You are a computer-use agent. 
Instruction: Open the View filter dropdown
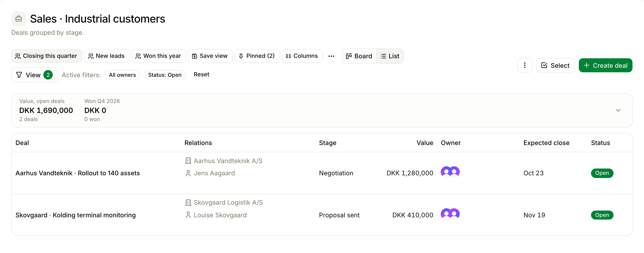pyautogui.click(x=35, y=75)
